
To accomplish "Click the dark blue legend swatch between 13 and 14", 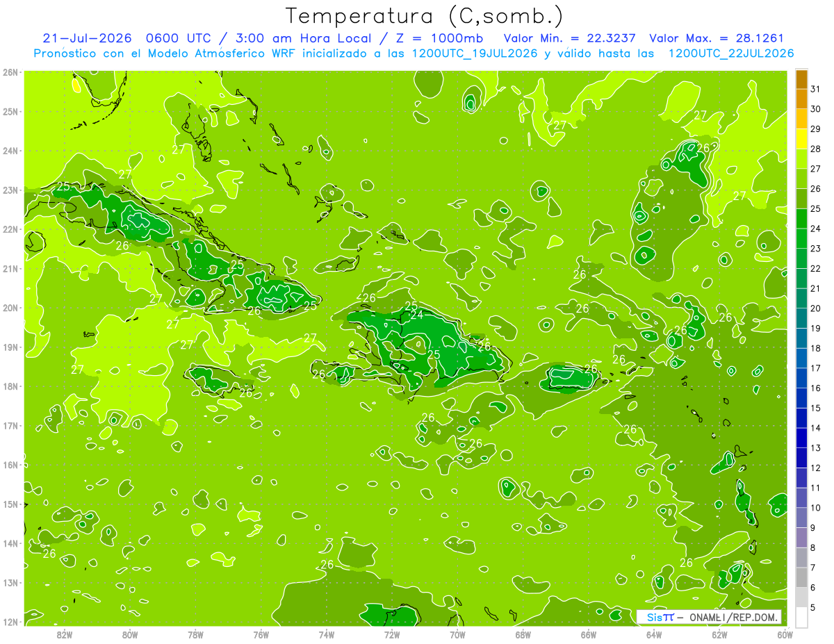I will coord(801,438).
